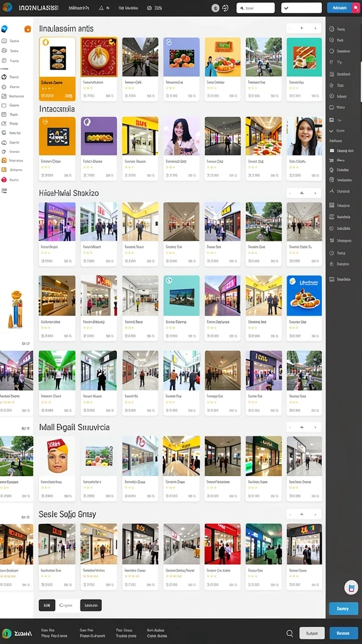Expand the chevron item in right dark panel
The width and height of the screenshot is (362, 644).
[x=332, y=131]
